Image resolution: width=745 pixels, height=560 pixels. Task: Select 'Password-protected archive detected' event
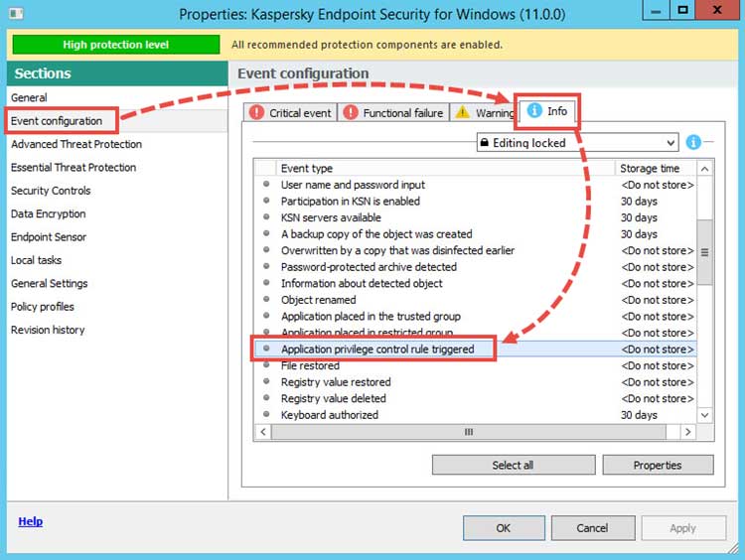click(475, 267)
